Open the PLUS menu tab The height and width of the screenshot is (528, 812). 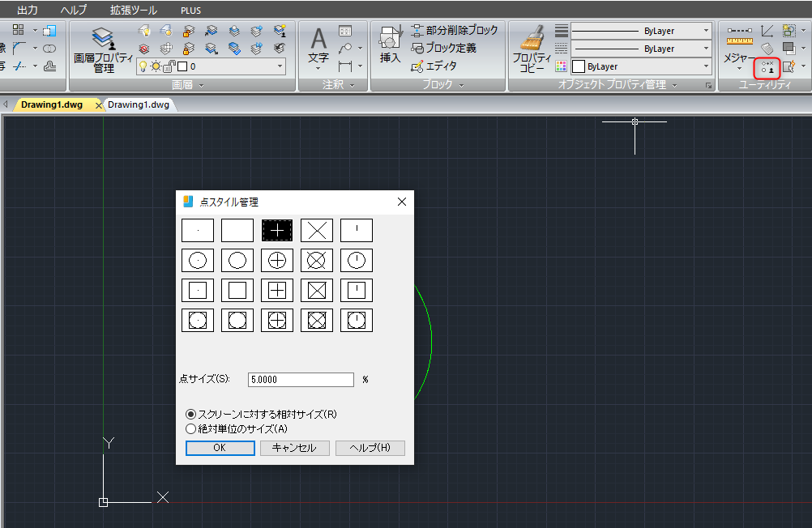(190, 11)
